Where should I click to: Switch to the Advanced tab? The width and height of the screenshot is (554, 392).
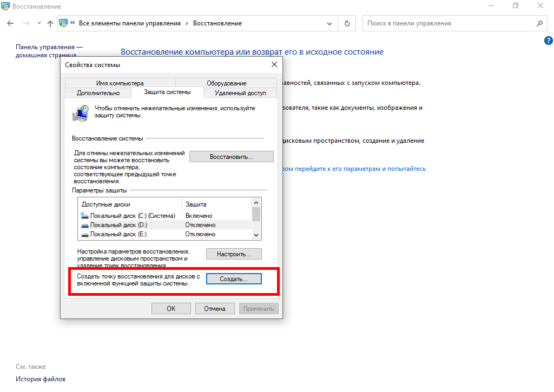tap(98, 93)
